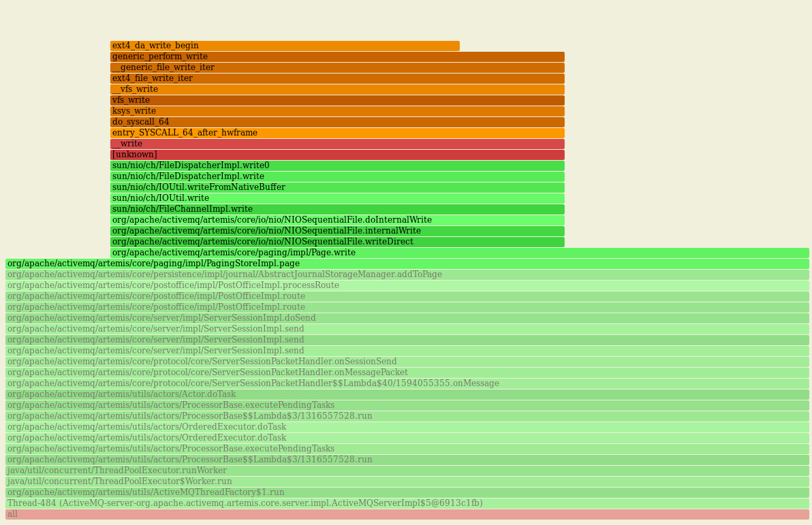Select the __vfs_write frame
This screenshot has height=525, width=812.
337,90
